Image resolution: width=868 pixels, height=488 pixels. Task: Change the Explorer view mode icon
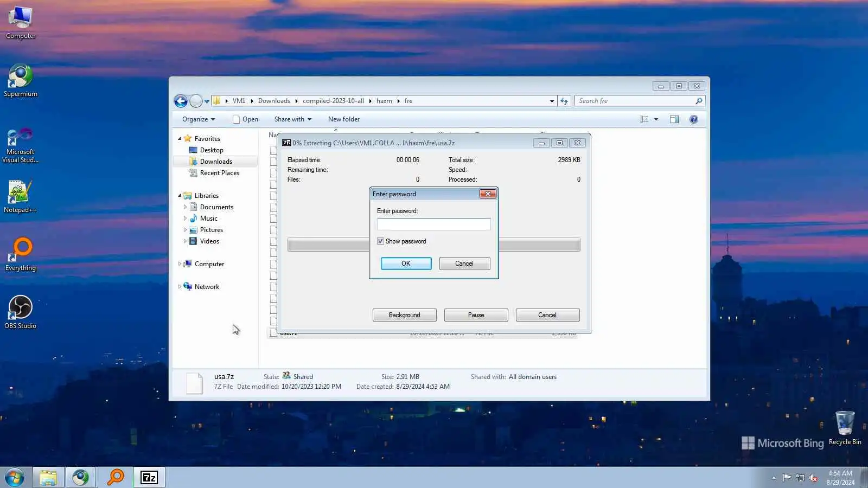coord(644,119)
